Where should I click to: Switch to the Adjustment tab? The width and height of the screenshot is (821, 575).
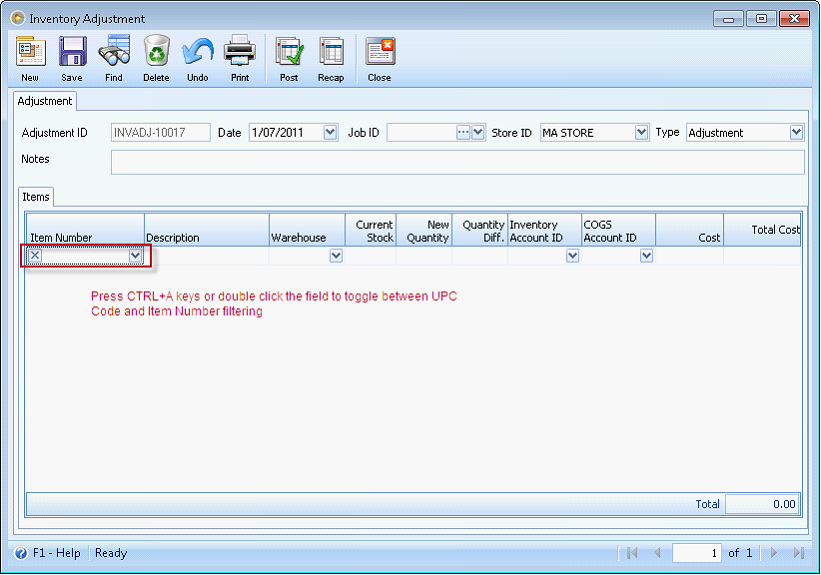pyautogui.click(x=45, y=101)
